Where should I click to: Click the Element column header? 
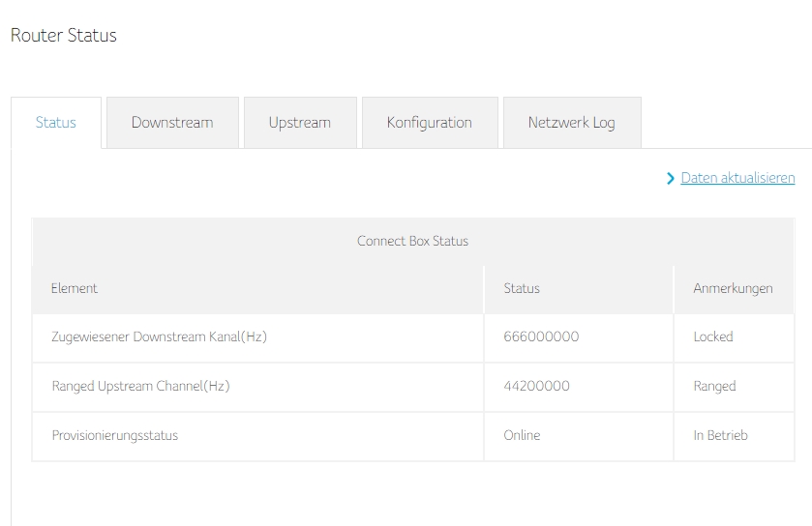click(75, 288)
